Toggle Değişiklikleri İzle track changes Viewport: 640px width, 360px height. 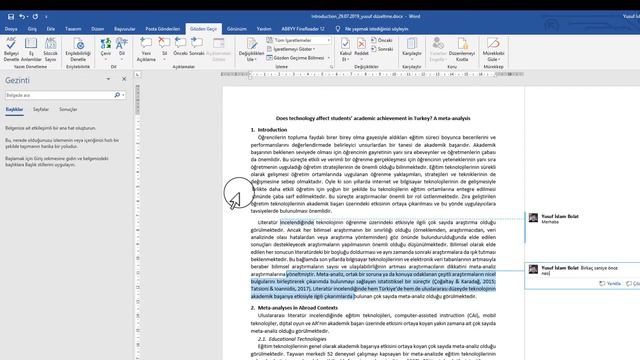pyautogui.click(x=251, y=49)
